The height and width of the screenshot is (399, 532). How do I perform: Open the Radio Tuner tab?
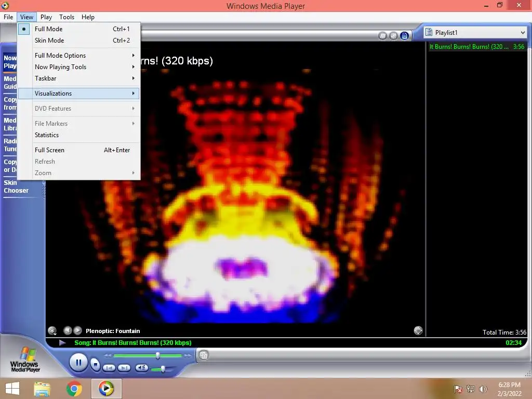pos(10,145)
